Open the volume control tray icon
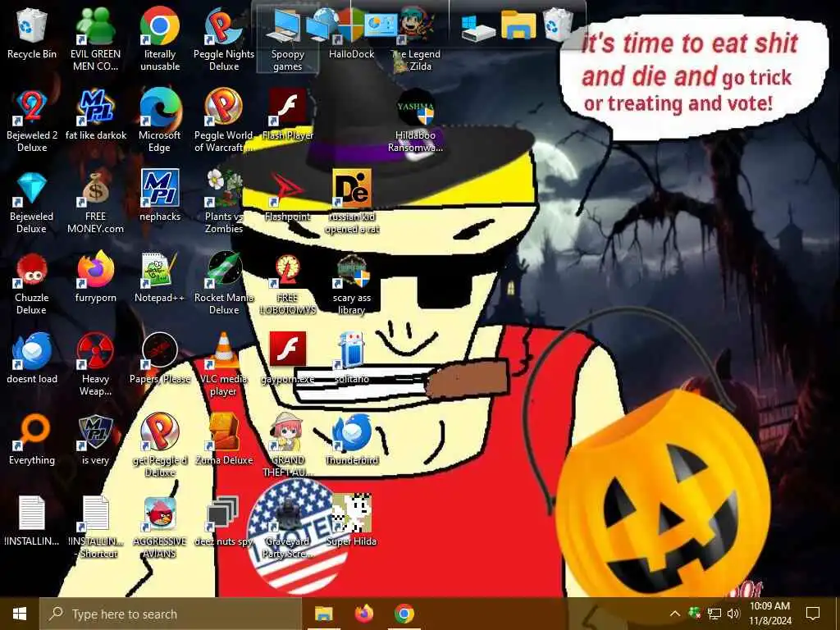Image resolution: width=840 pixels, height=630 pixels. click(x=733, y=614)
